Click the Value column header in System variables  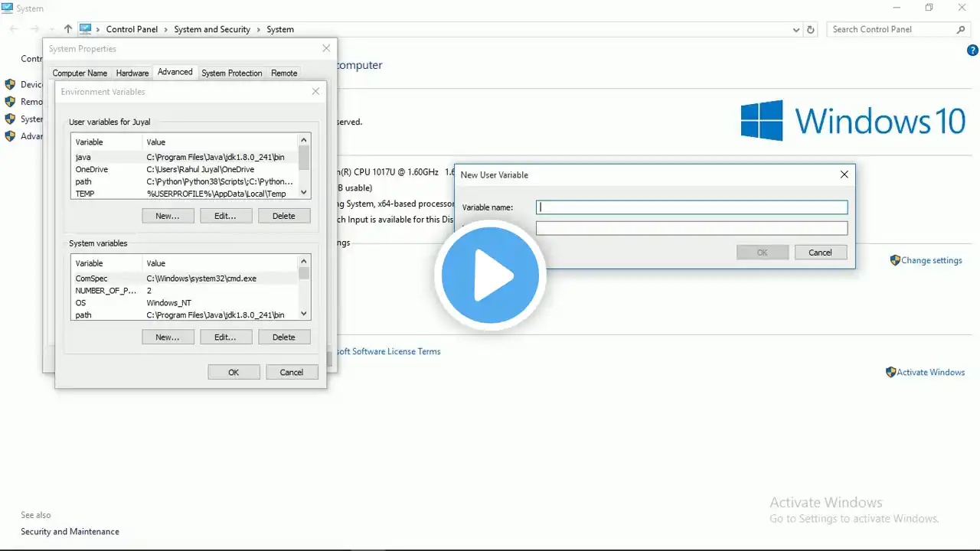click(220, 262)
